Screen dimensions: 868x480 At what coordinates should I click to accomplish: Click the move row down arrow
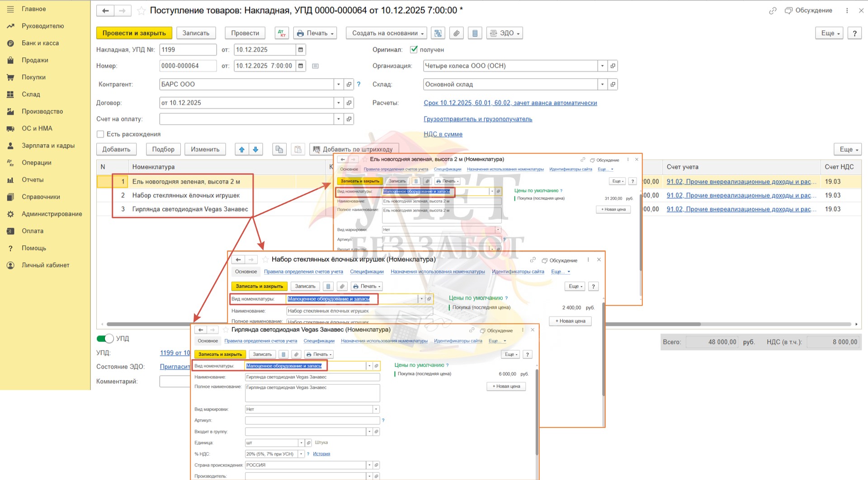(x=256, y=149)
